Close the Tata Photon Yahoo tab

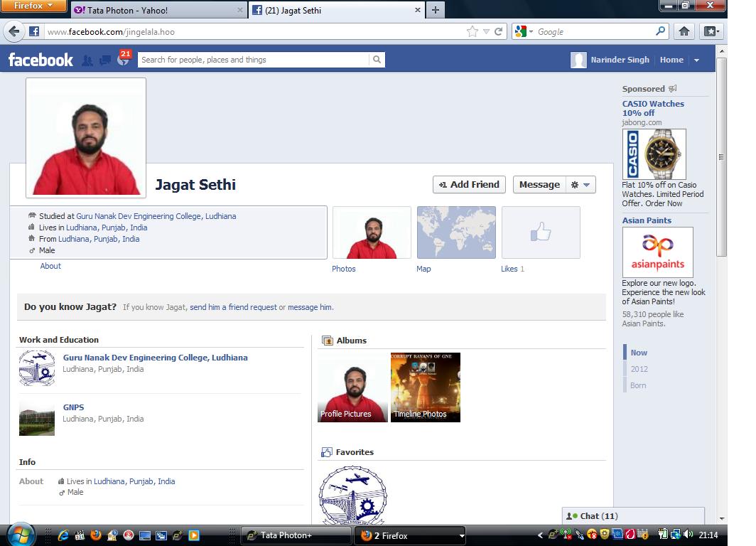(x=239, y=10)
